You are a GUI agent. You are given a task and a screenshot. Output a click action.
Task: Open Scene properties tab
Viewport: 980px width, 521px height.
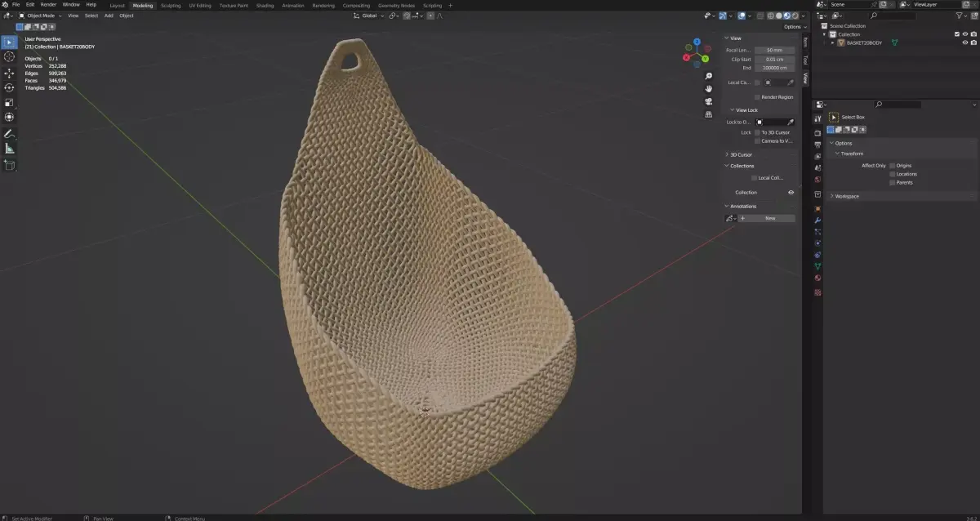[x=817, y=167]
